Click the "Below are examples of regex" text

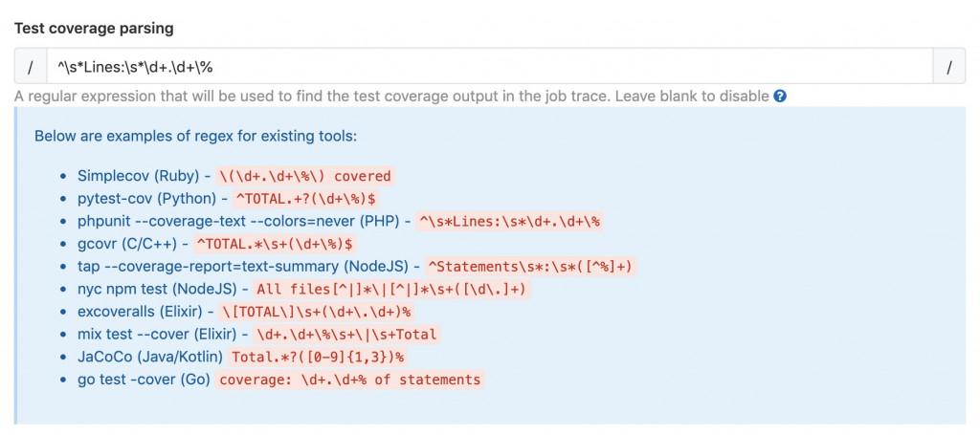click(195, 136)
